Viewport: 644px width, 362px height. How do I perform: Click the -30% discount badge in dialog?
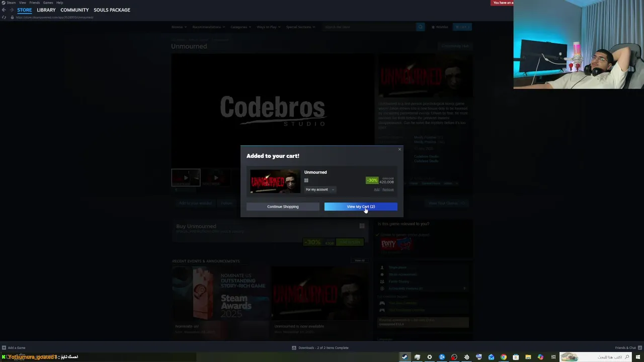click(x=372, y=180)
